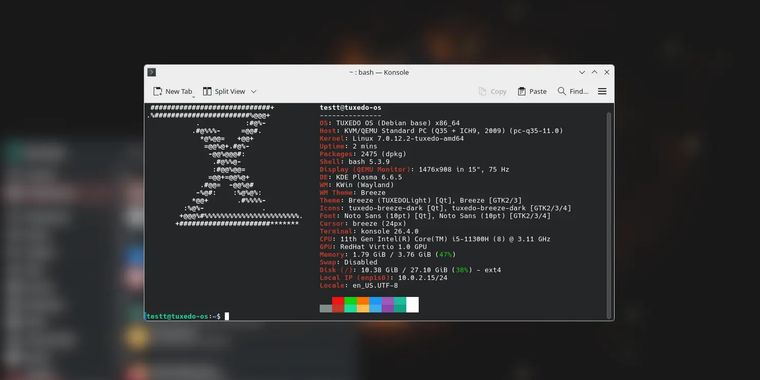Click the white color block in terminal

tap(412, 305)
